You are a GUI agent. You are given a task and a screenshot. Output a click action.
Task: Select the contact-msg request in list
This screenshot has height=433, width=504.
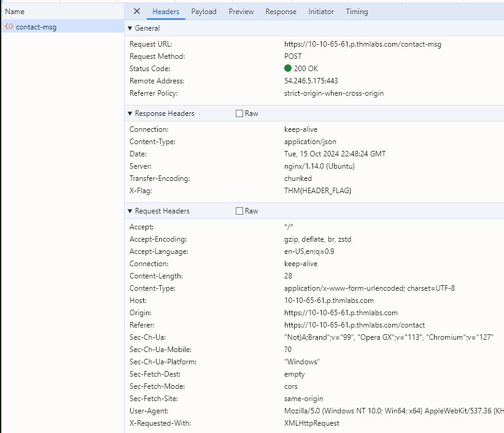tap(36, 27)
